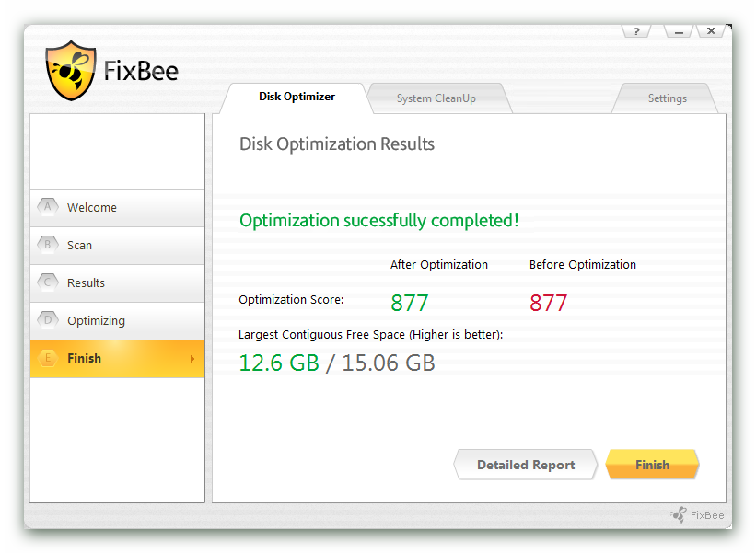Click the FixBee footer logo at bottom right

[x=698, y=515]
